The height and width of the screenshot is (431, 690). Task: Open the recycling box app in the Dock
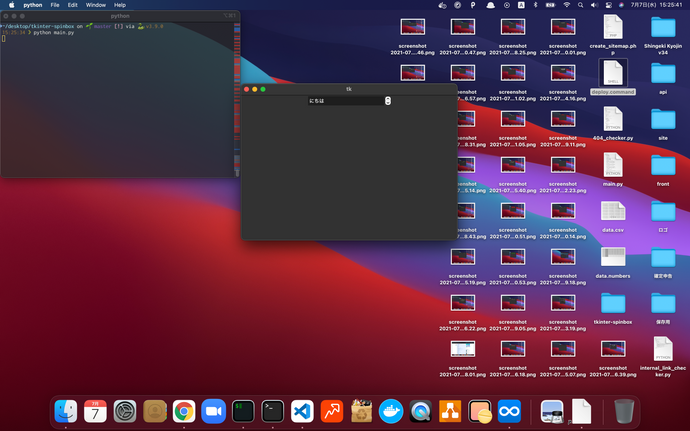click(361, 411)
